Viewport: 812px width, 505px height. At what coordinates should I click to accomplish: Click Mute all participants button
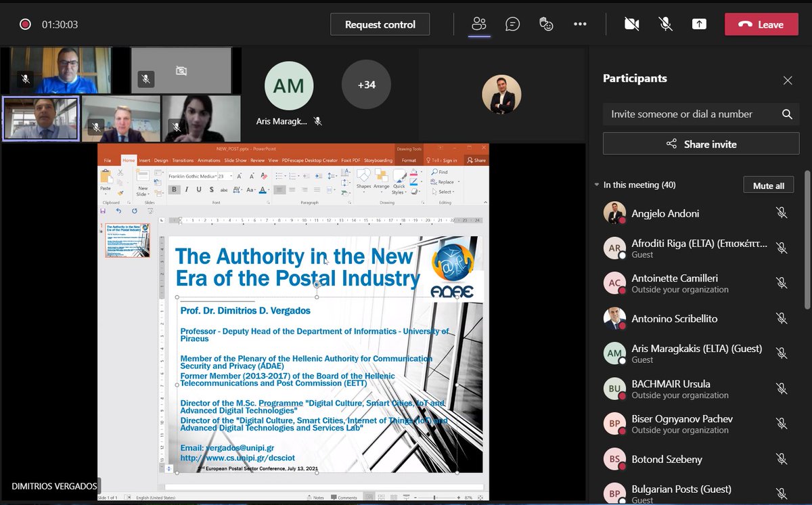(769, 185)
